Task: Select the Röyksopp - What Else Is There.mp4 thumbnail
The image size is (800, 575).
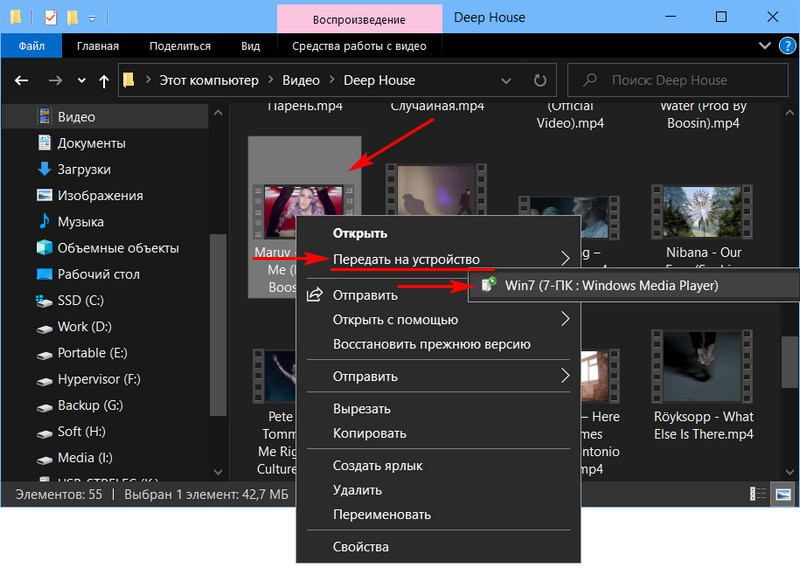Action: [x=702, y=366]
